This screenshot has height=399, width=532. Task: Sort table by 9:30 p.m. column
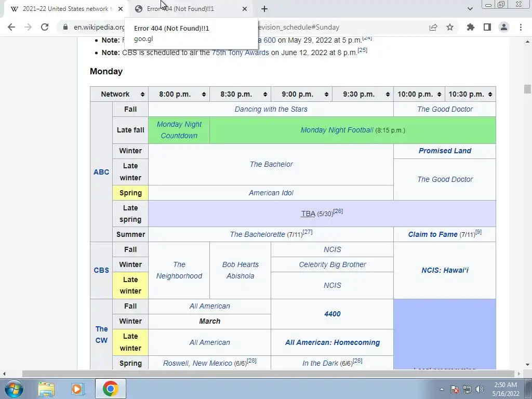click(388, 95)
